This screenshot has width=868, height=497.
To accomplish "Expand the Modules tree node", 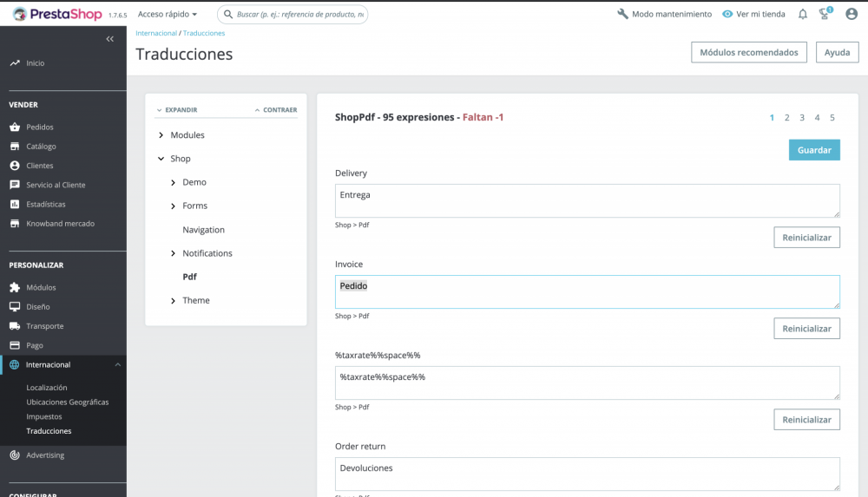I will (161, 135).
